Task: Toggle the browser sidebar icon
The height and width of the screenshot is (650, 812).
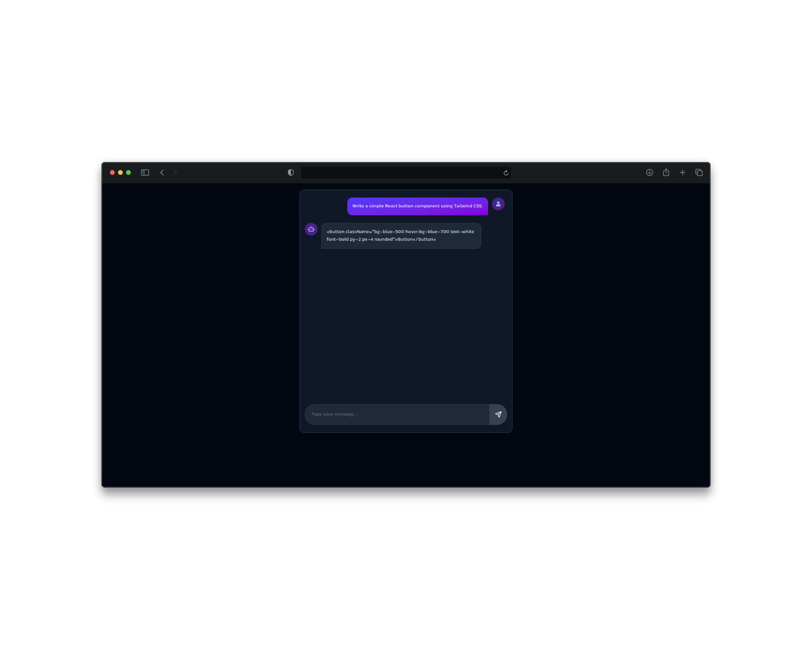Action: tap(145, 173)
